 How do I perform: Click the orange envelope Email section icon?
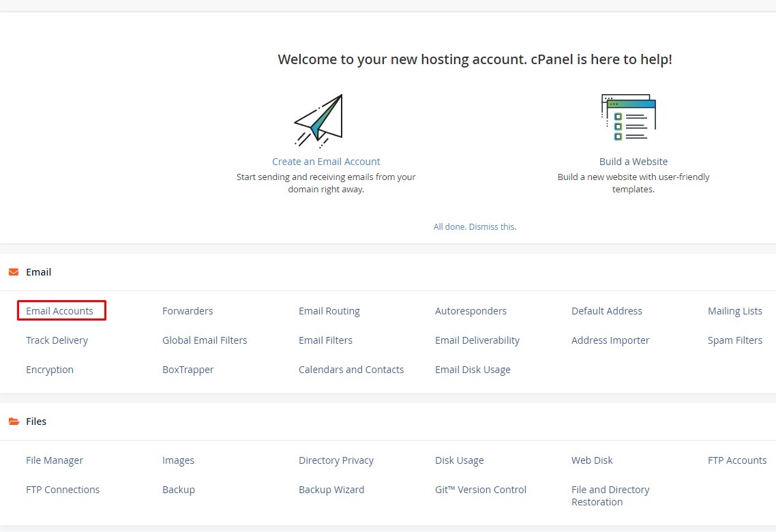point(14,272)
